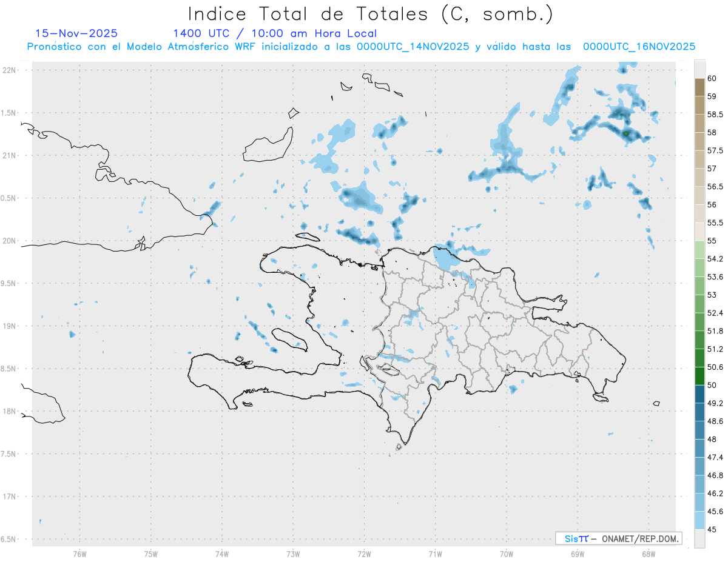Click the initialization time 0000UTC_14NOV2025

[413, 47]
